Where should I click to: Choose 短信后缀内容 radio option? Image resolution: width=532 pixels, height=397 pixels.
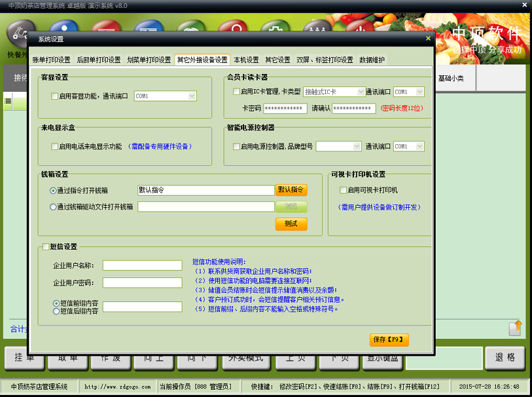coord(56,311)
